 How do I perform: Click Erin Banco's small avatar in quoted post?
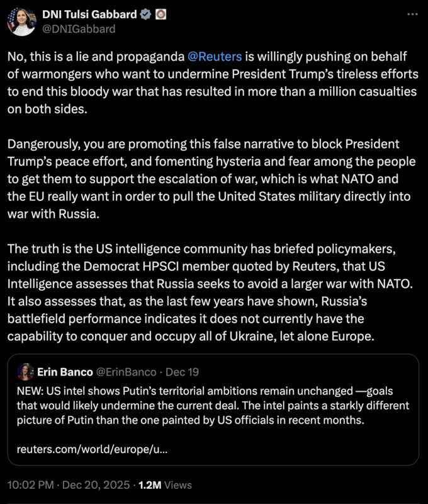pyautogui.click(x=25, y=372)
